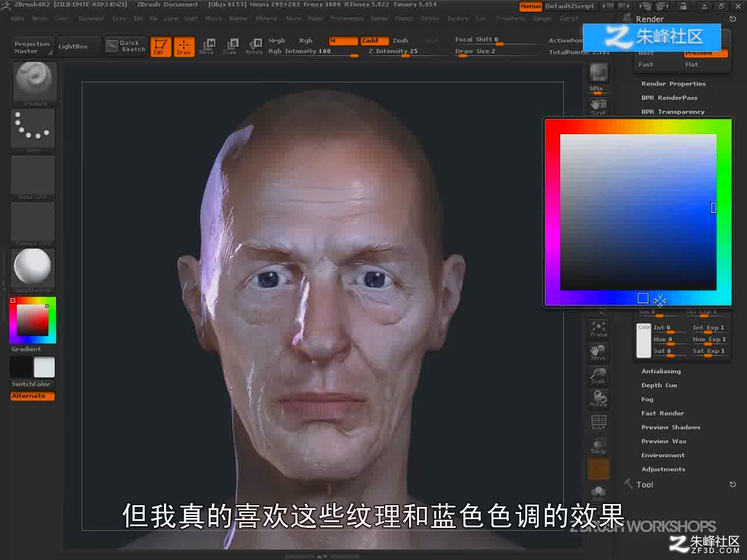Open the Material menu
This screenshot has width=747, height=560.
coord(266,19)
